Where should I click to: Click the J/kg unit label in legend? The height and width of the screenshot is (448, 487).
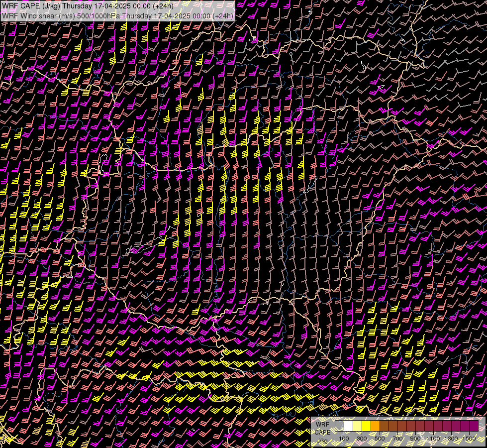coord(322,441)
